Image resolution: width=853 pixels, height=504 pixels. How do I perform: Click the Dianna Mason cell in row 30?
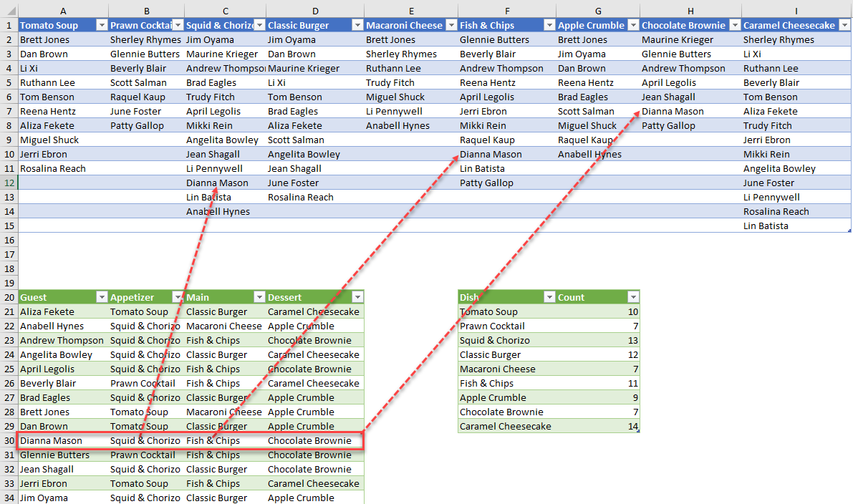click(x=57, y=440)
